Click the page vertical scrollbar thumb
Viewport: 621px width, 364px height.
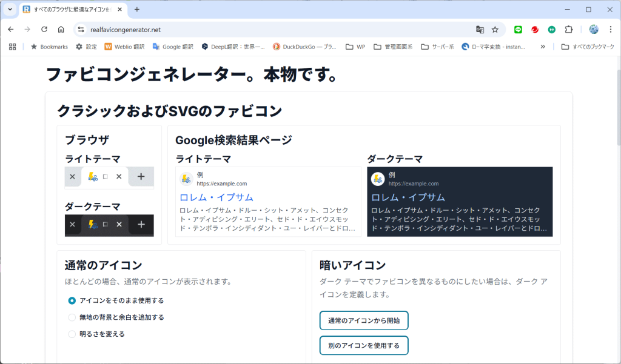click(x=618, y=108)
